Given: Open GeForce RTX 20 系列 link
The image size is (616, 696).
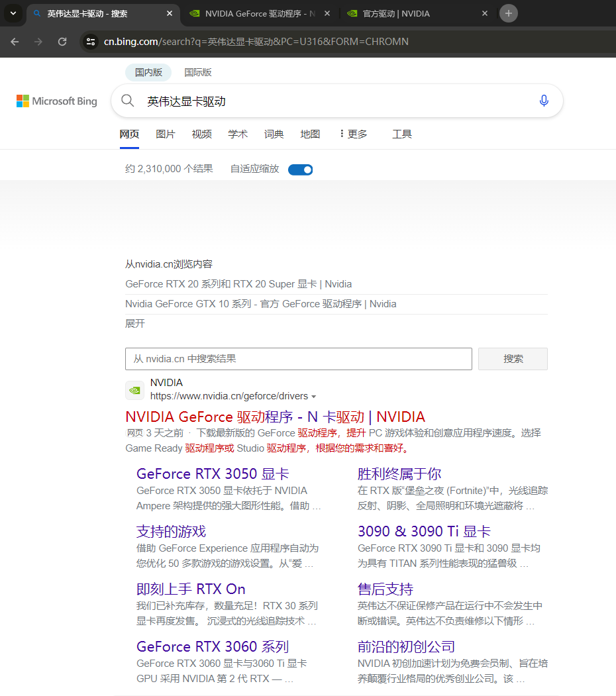Looking at the screenshot, I should [238, 284].
